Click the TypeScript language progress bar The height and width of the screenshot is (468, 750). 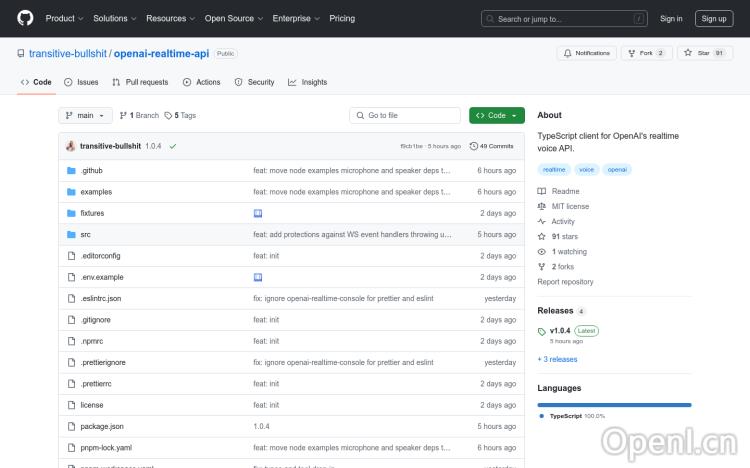[614, 405]
